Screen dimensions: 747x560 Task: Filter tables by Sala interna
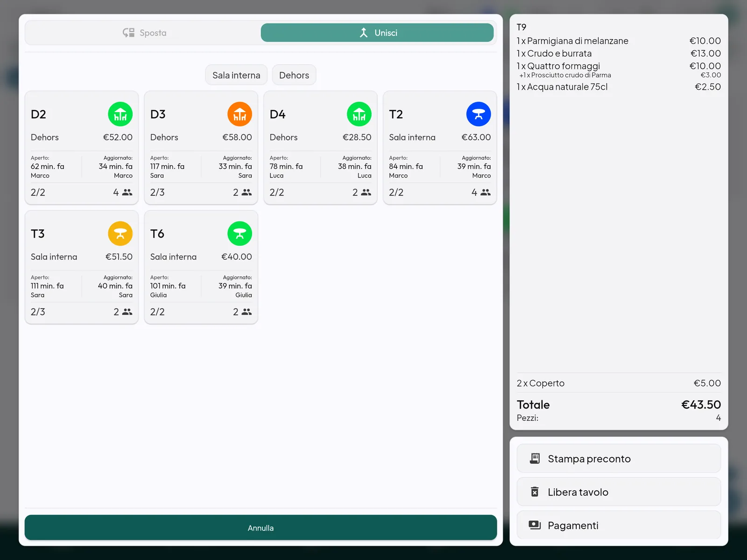pyautogui.click(x=236, y=75)
